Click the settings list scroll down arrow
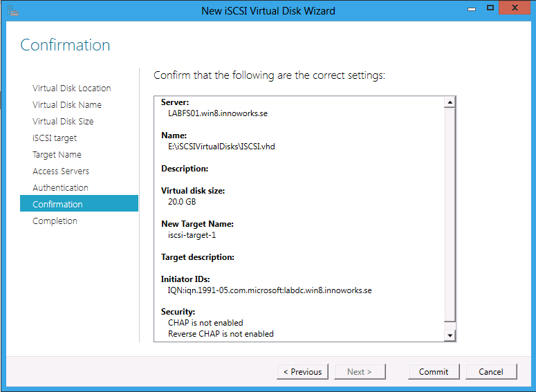 click(450, 335)
